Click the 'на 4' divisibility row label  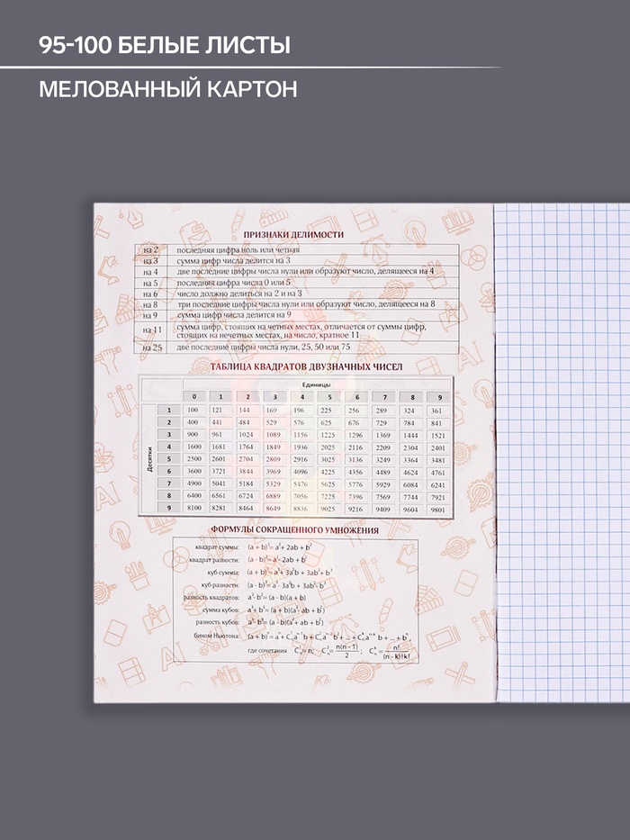click(x=150, y=272)
